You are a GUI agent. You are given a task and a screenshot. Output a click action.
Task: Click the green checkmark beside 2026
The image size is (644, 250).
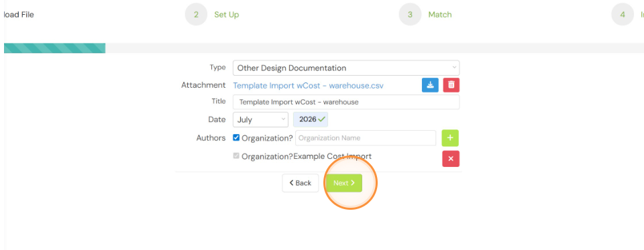[321, 119]
